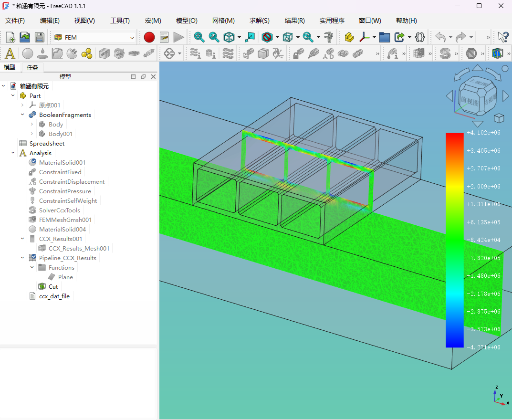The image size is (512, 420).
Task: Open the FEM workbench selector dropdown
Action: 94,38
